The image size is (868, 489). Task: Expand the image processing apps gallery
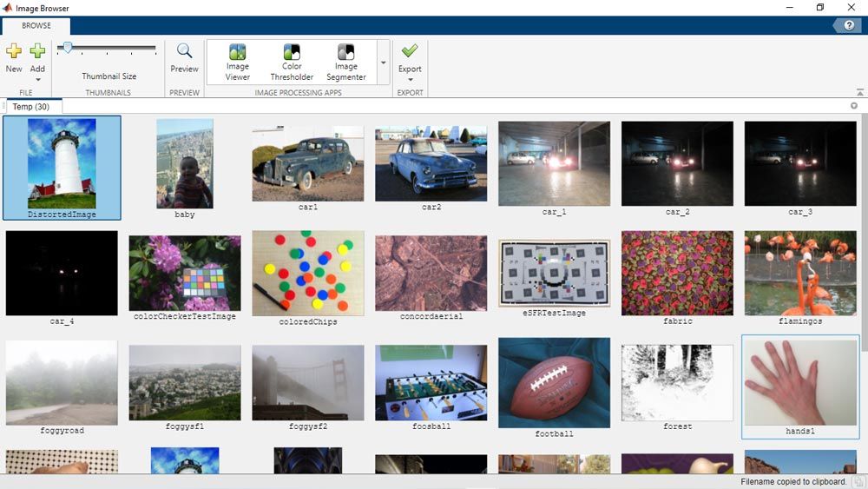tap(384, 63)
